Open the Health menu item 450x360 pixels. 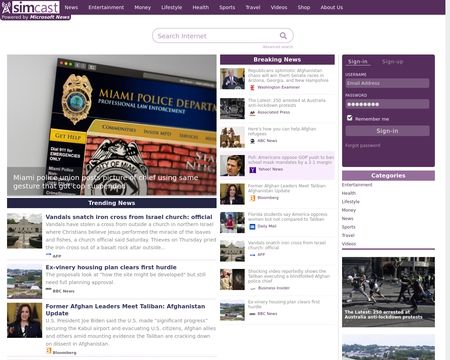201,7
